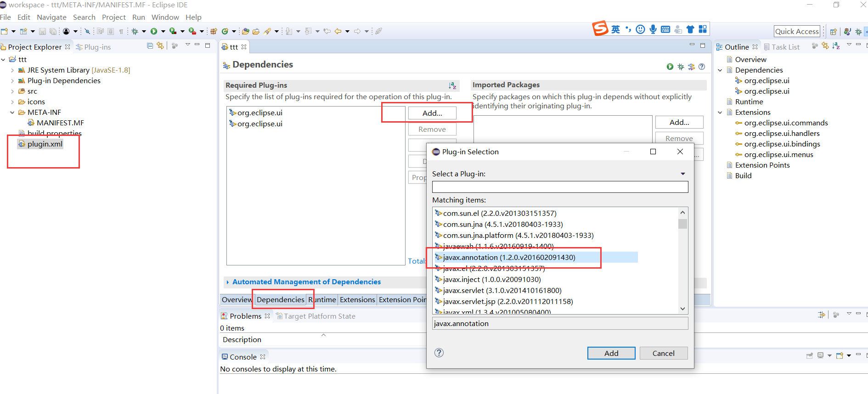Expand JRE System Library node
Screen dimensions: 868x394
point(12,70)
